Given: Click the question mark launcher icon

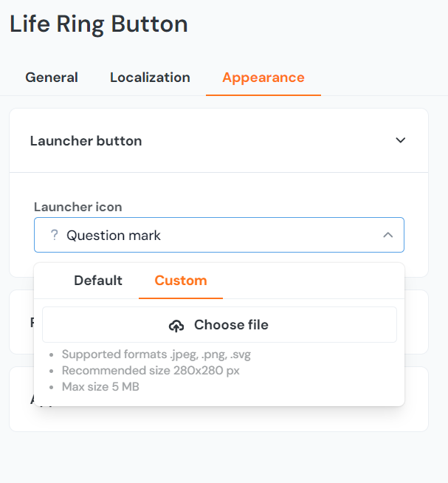Looking at the screenshot, I should coord(54,236).
